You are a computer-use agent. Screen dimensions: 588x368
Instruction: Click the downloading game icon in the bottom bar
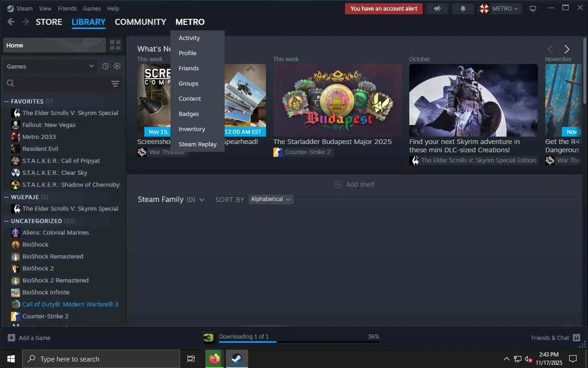pyautogui.click(x=209, y=338)
